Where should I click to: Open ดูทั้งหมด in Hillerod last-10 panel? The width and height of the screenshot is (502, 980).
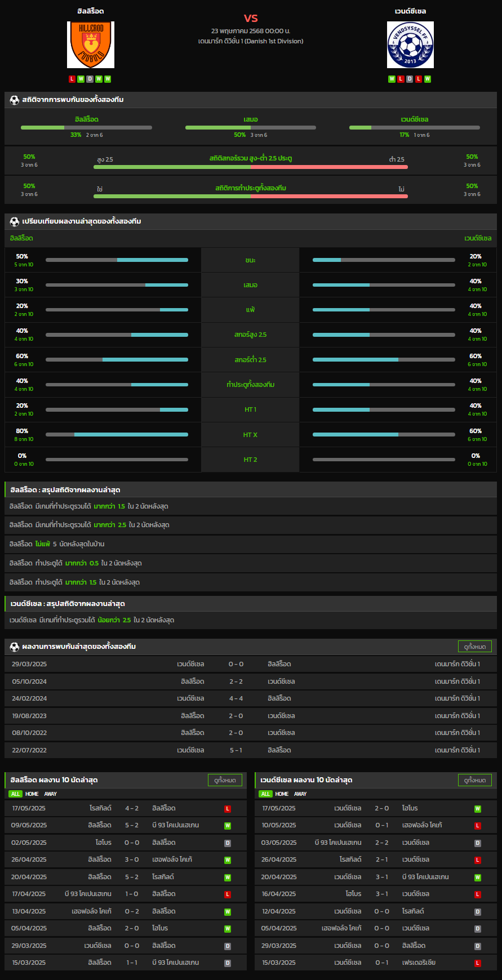(225, 780)
